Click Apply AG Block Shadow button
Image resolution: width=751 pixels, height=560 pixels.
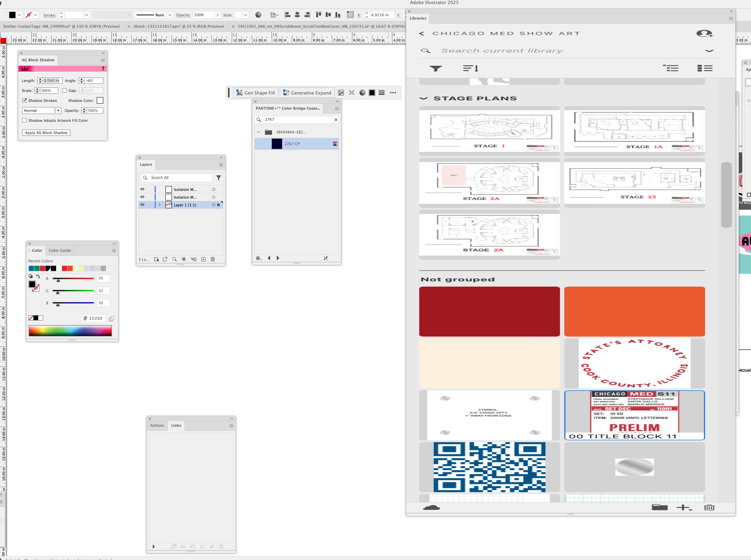click(x=46, y=133)
